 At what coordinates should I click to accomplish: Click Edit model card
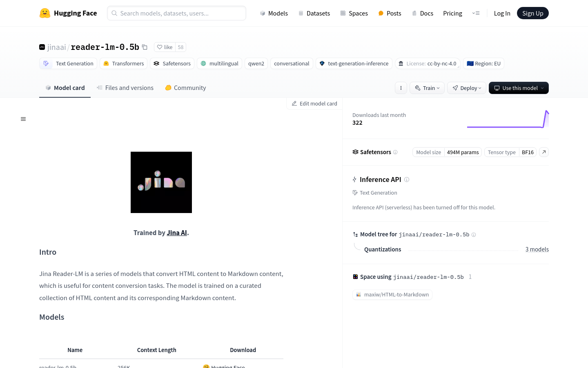(x=314, y=103)
